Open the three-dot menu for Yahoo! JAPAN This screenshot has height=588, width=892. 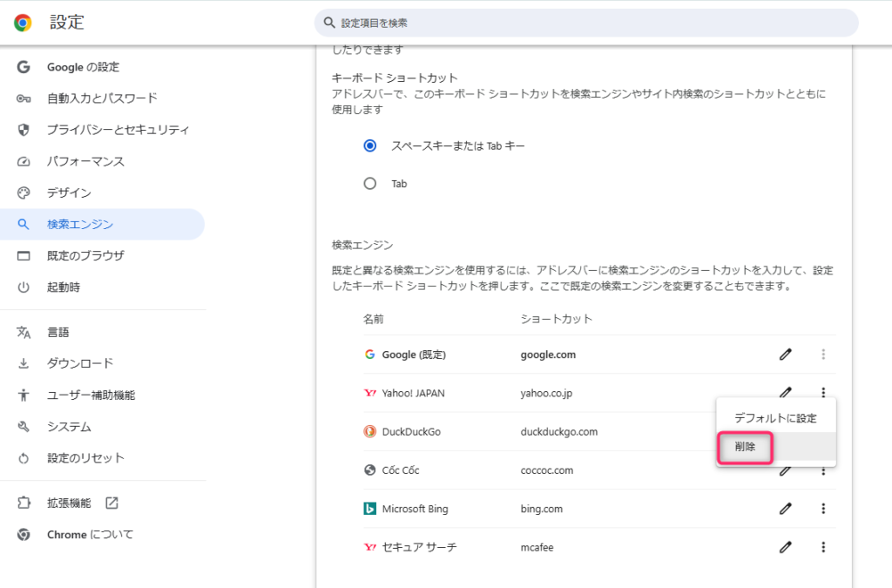coord(823,393)
